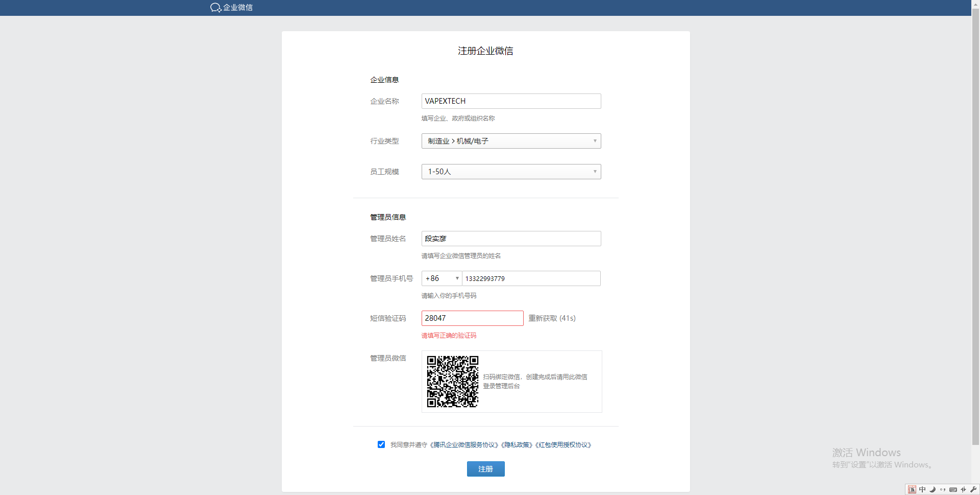Toggle 中 Chinese/English input mode
The image size is (980, 495).
click(x=922, y=489)
